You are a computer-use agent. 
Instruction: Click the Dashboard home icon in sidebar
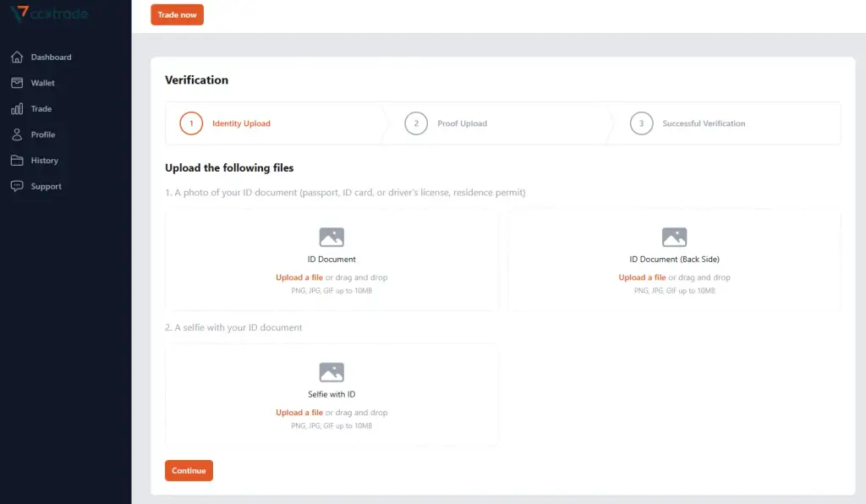(x=17, y=57)
